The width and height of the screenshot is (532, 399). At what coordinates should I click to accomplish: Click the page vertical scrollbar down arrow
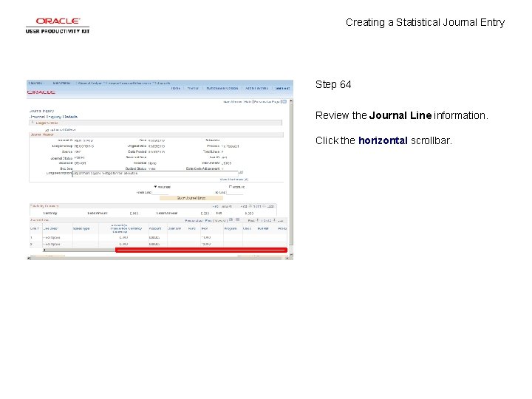point(291,254)
